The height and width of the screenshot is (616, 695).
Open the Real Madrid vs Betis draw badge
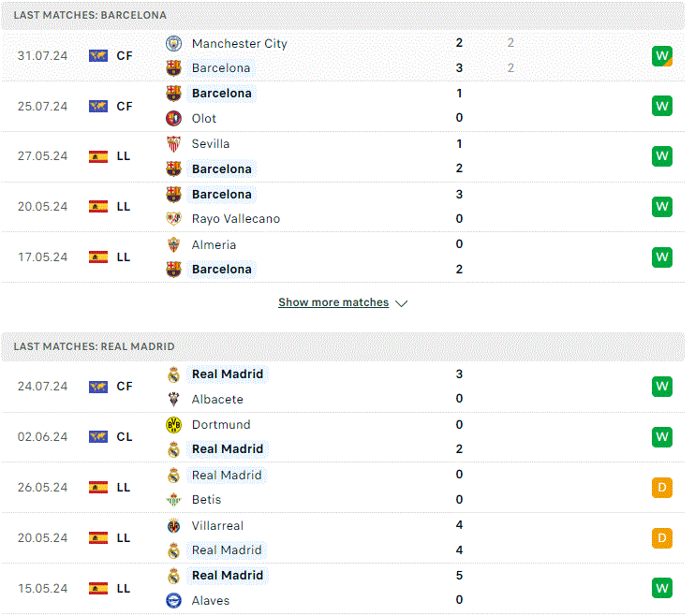[662, 488]
